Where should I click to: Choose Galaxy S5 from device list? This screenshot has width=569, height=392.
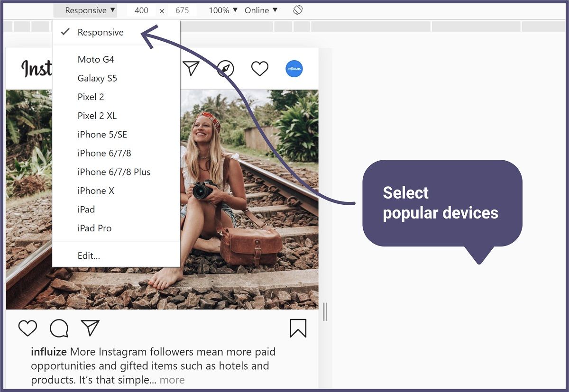coord(116,78)
